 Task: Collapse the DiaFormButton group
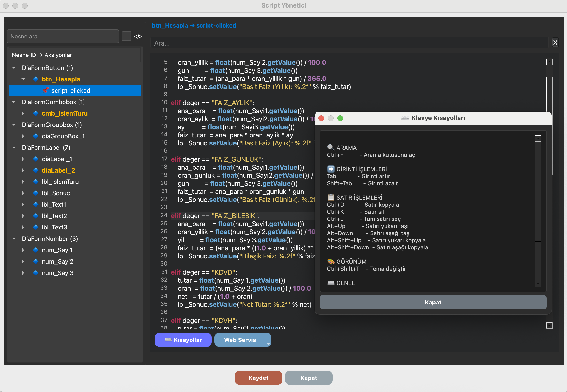[x=14, y=68]
